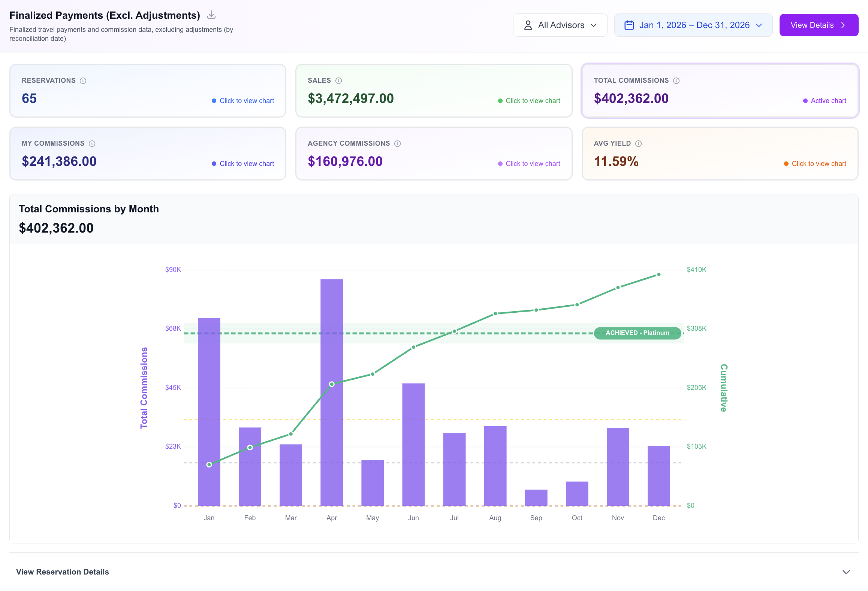Click the info icon beside SALES
This screenshot has width=868, height=591.
(338, 80)
